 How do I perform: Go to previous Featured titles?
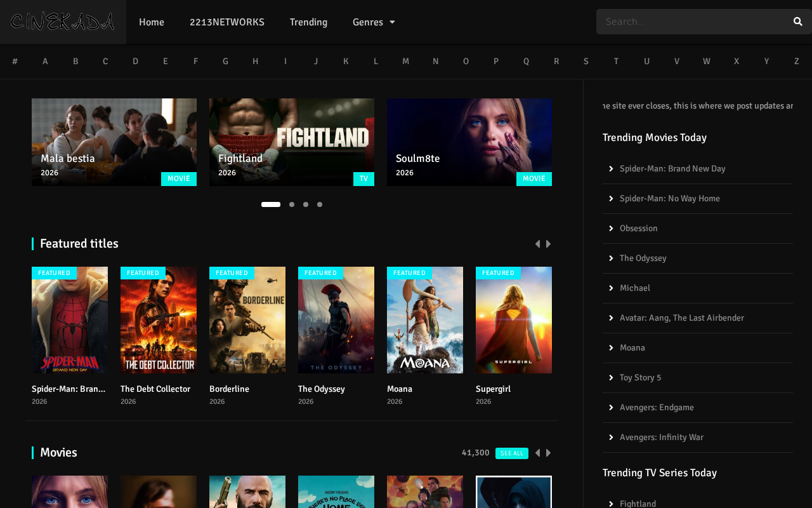click(537, 244)
